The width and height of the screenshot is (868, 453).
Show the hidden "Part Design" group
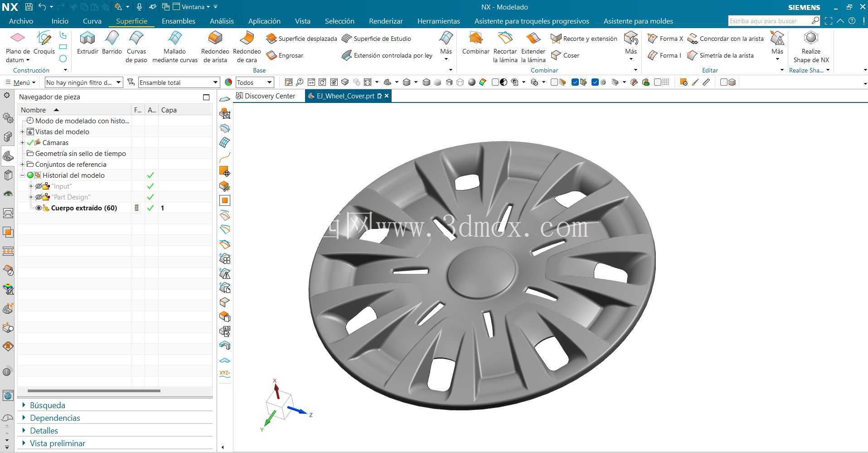point(39,197)
